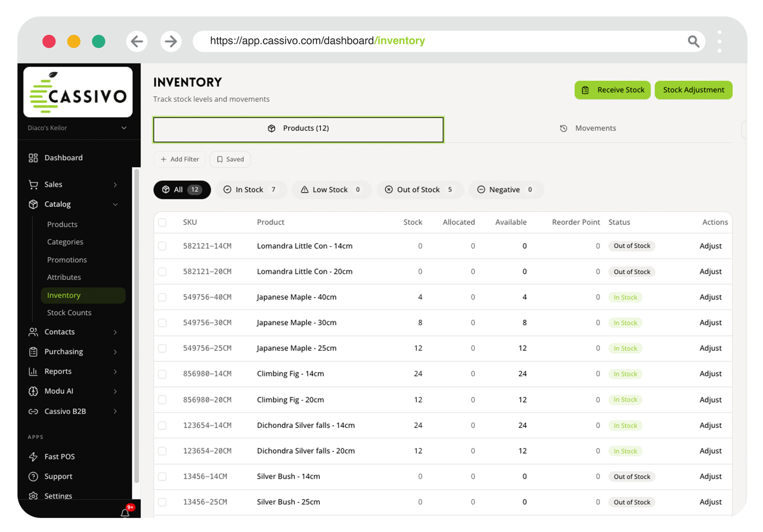Screen dimensions: 763x532
Task: Switch to the Movements tab
Action: 588,128
